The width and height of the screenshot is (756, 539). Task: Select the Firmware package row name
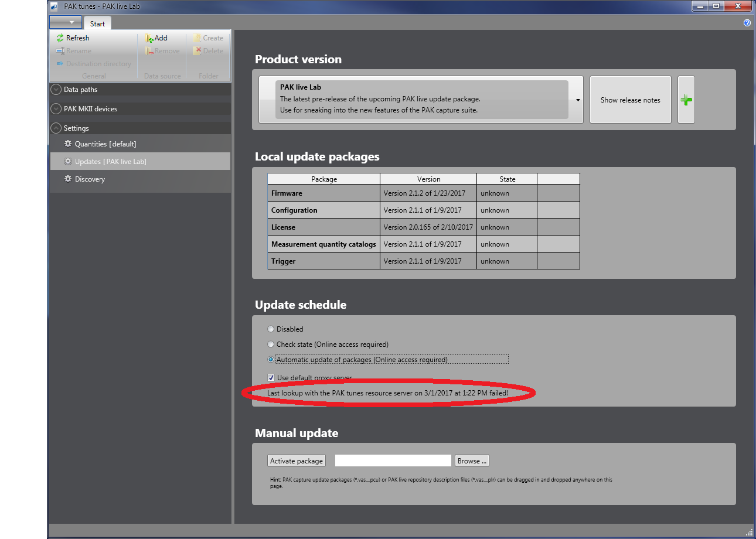(x=324, y=193)
